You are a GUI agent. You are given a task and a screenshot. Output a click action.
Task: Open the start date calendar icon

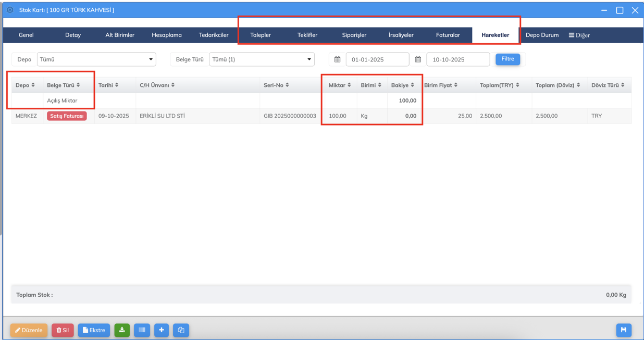338,59
